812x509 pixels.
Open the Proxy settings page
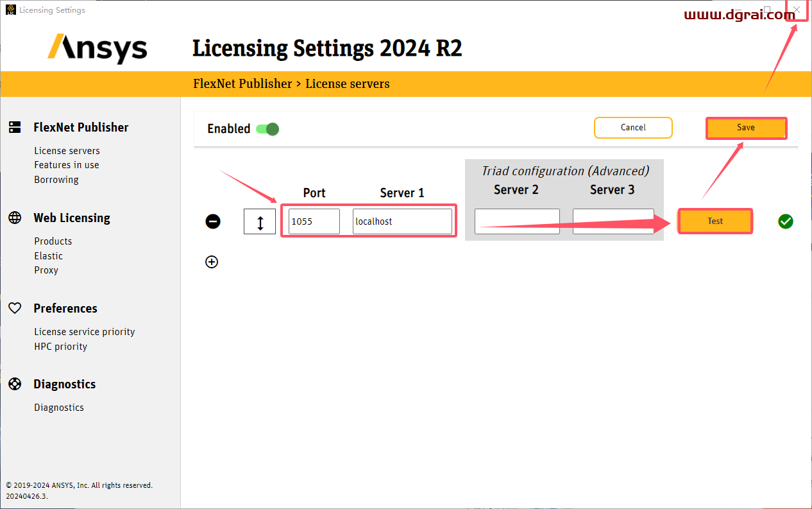point(46,270)
